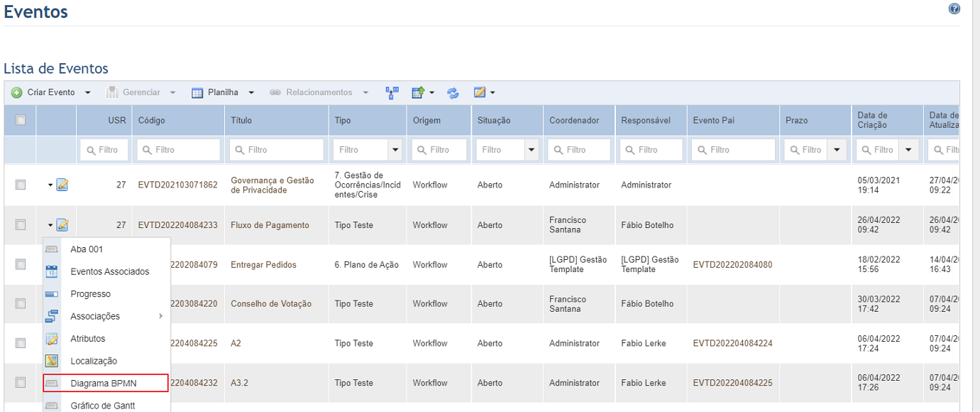Check the Fluxo de Pagamento row checkbox
980x412 pixels.
click(21, 225)
